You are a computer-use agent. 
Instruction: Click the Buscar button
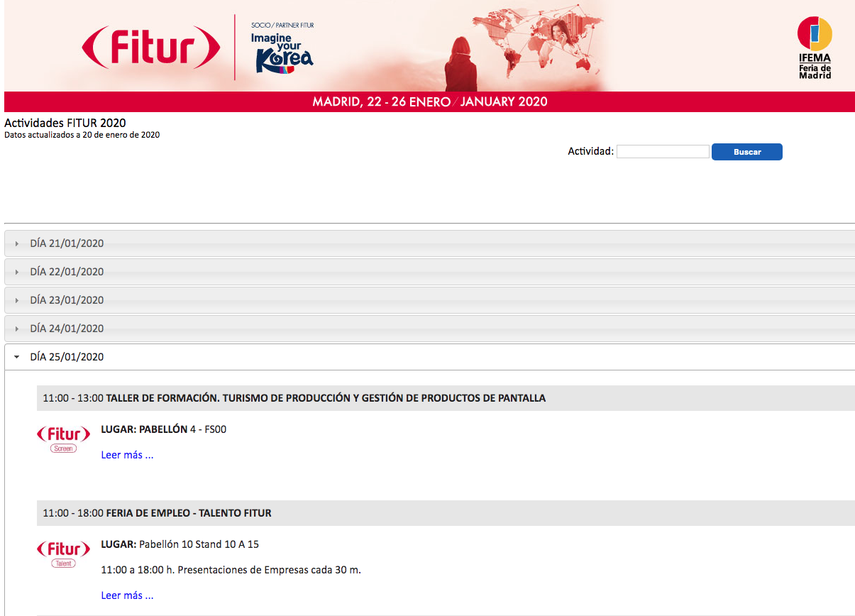click(x=746, y=152)
